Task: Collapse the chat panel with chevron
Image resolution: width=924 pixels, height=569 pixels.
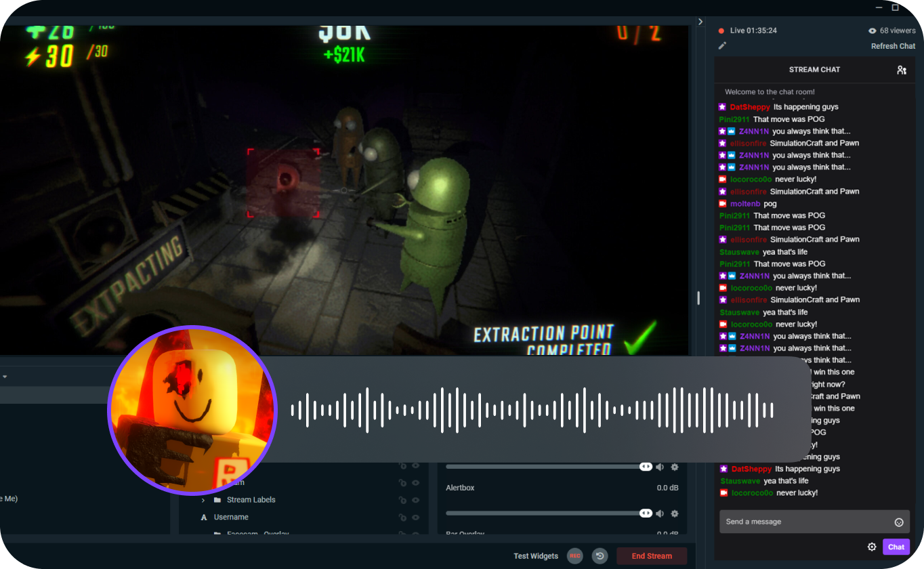Action: tap(700, 22)
